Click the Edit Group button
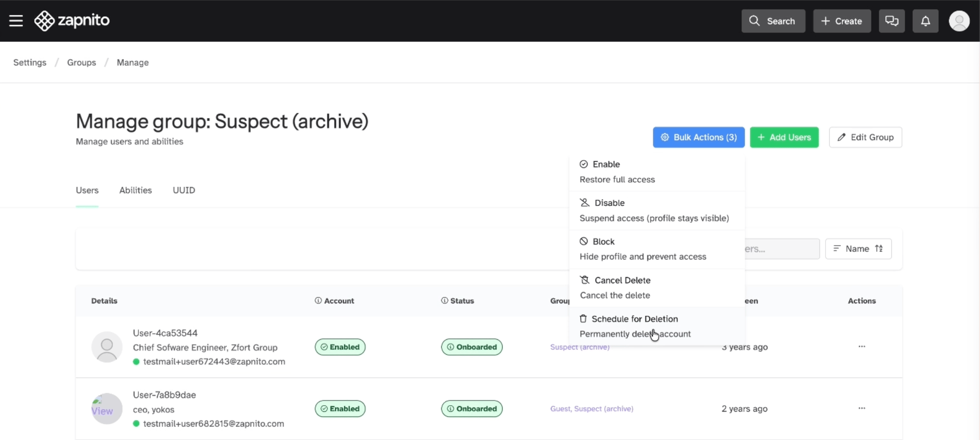Viewport: 980px width, 440px height. [x=865, y=137]
